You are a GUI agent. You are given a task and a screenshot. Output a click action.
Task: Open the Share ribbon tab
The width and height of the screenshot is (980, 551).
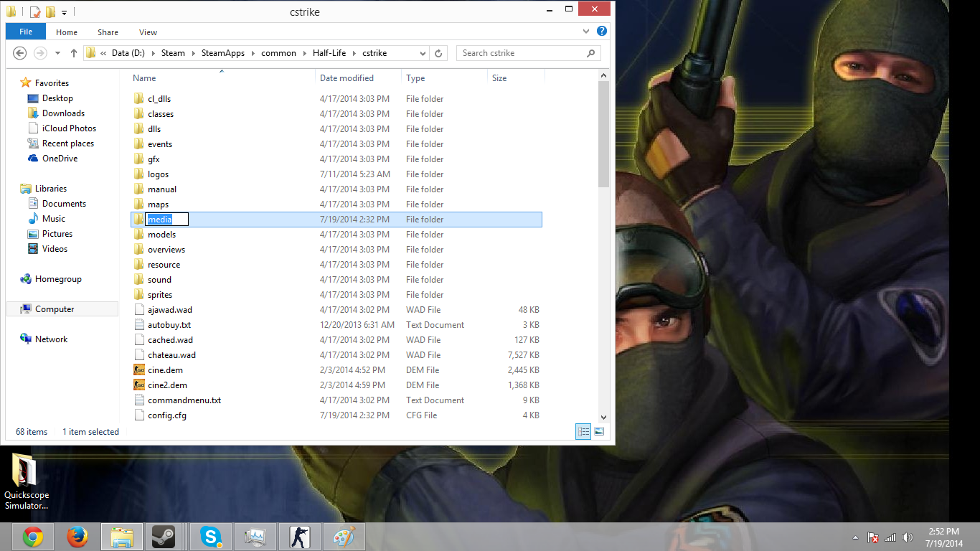click(108, 32)
